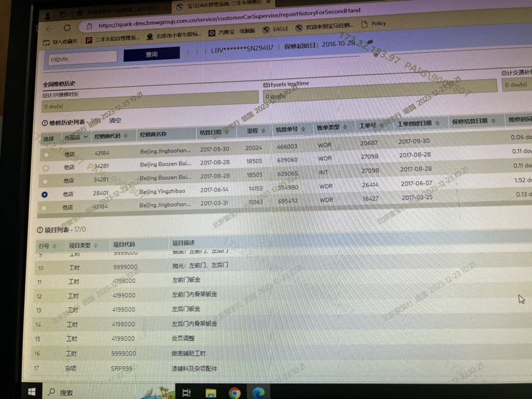Click the info icon beside 维修历史列表

tap(45, 123)
